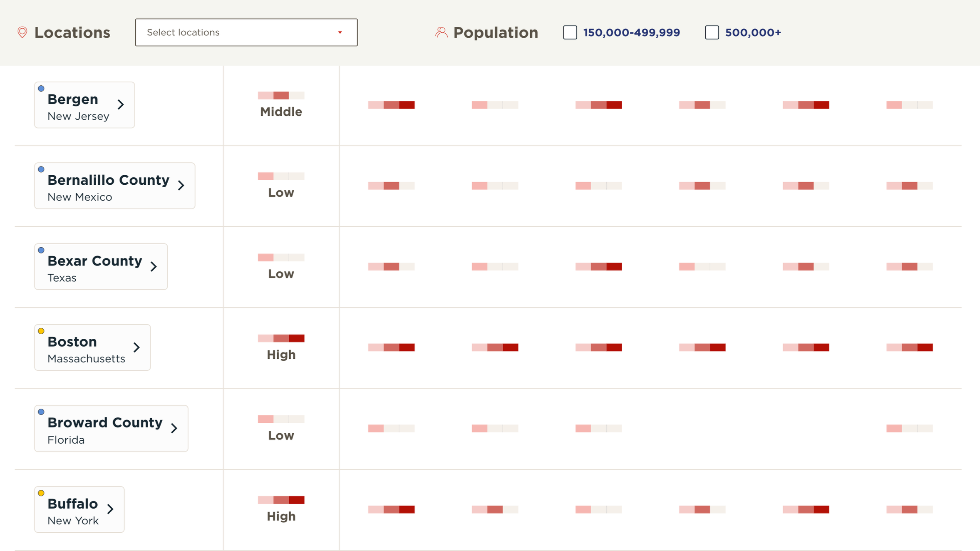Click the arrow next to Broward County

(174, 428)
